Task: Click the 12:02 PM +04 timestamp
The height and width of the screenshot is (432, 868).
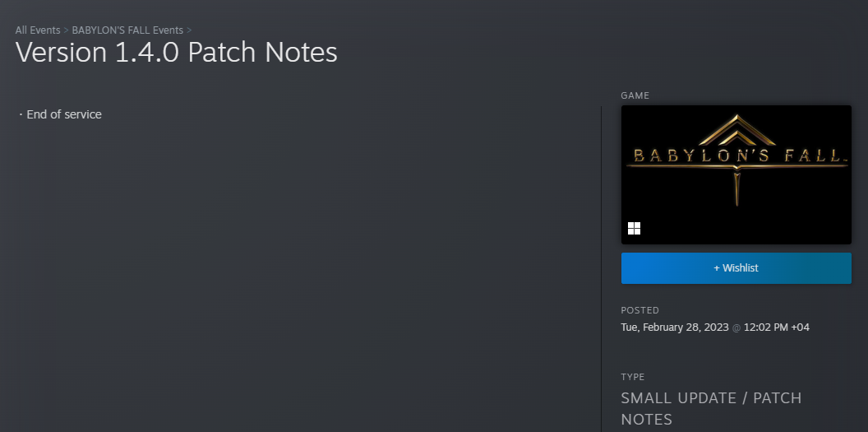Action: click(776, 327)
